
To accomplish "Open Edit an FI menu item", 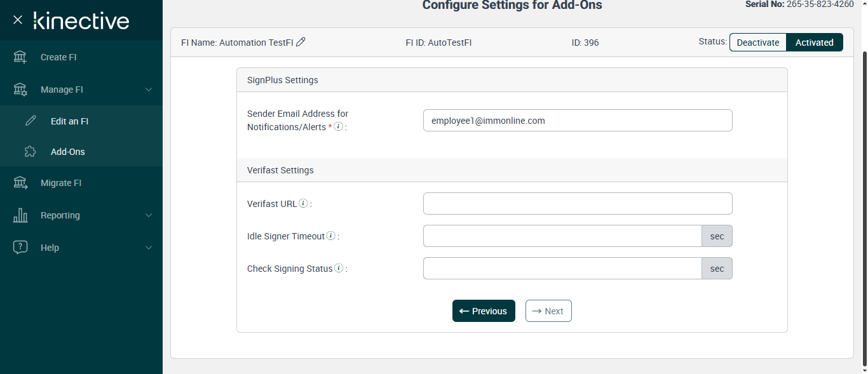I will pos(69,121).
